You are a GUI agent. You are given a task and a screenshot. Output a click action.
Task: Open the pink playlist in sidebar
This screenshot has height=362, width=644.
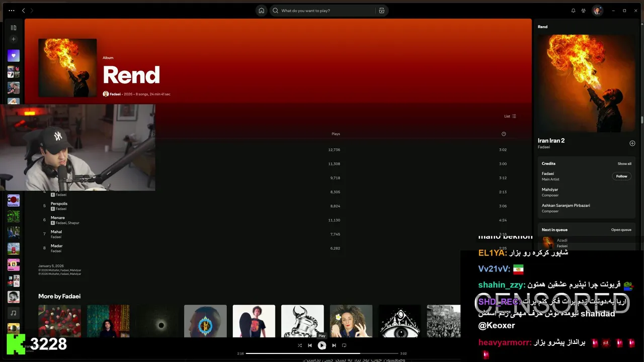tap(14, 264)
